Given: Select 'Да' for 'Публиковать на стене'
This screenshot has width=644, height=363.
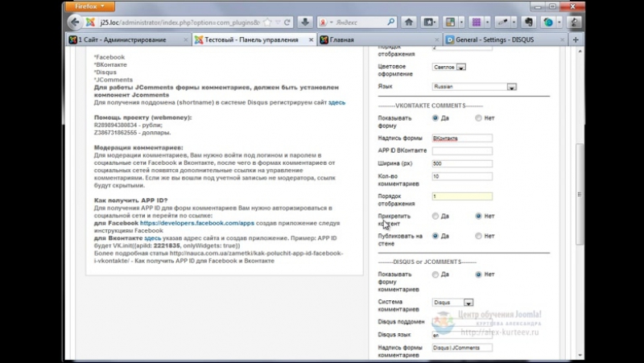Looking at the screenshot, I should [436, 236].
